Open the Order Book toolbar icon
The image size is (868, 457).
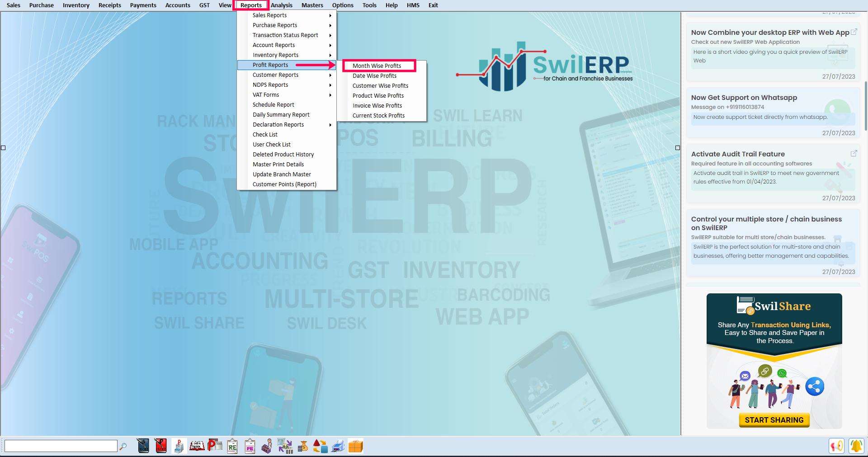click(197, 446)
